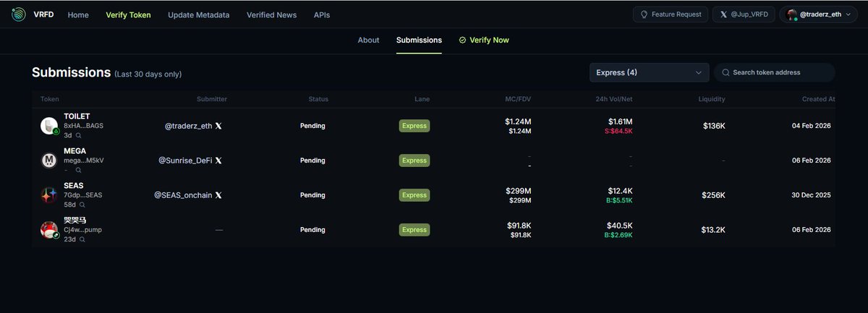Click the $256K liquidity value

tap(714, 195)
